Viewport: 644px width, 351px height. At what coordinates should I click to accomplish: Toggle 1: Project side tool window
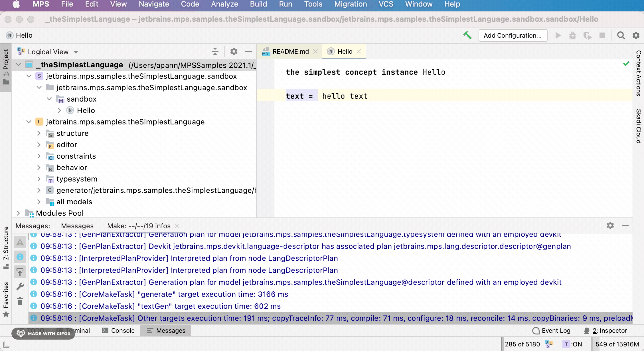pos(6,67)
